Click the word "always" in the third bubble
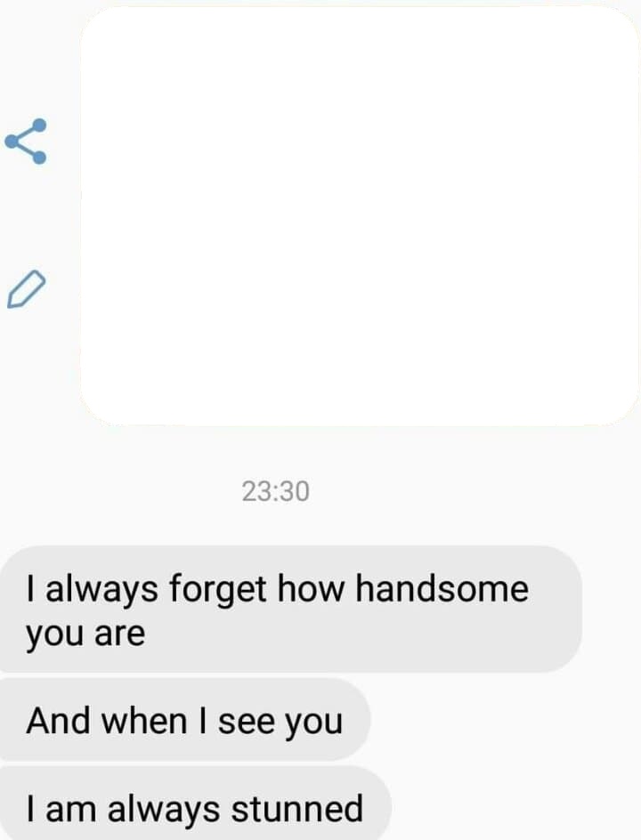 pyautogui.click(x=164, y=810)
